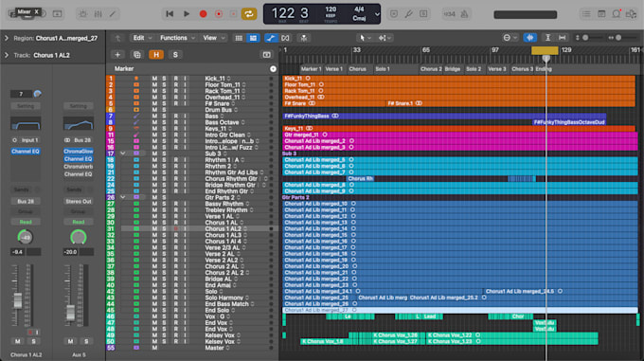This screenshot has height=361, width=644.
Task: Add a marker with the Marker plus button
Action: click(273, 69)
